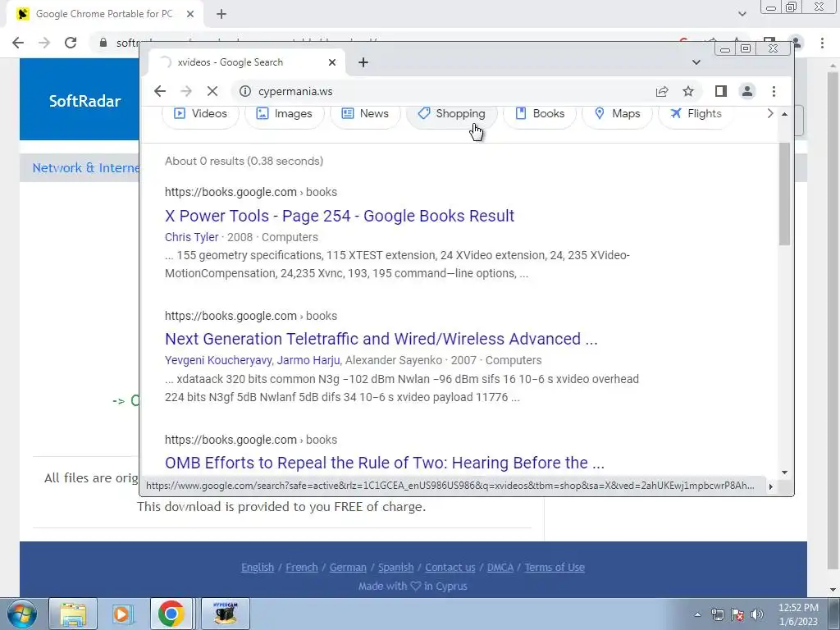
Task: Open three-dot menu of background Chrome window
Action: pos(822,43)
